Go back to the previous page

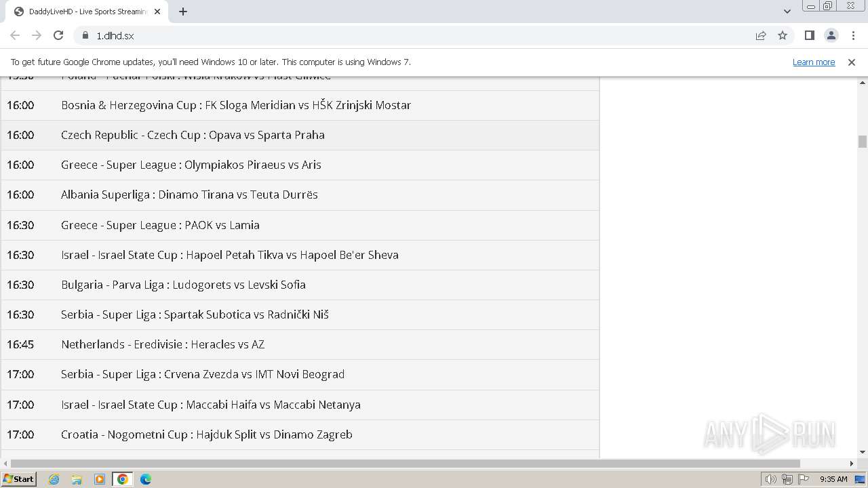[x=15, y=35]
